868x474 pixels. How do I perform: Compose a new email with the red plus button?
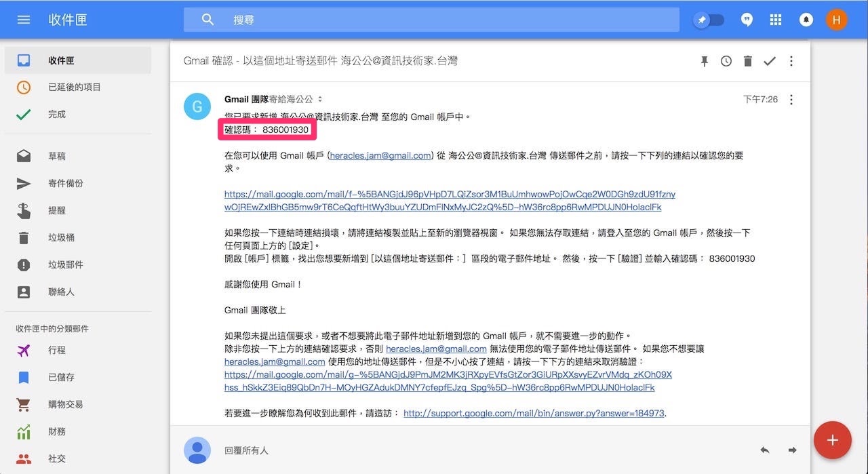833,439
